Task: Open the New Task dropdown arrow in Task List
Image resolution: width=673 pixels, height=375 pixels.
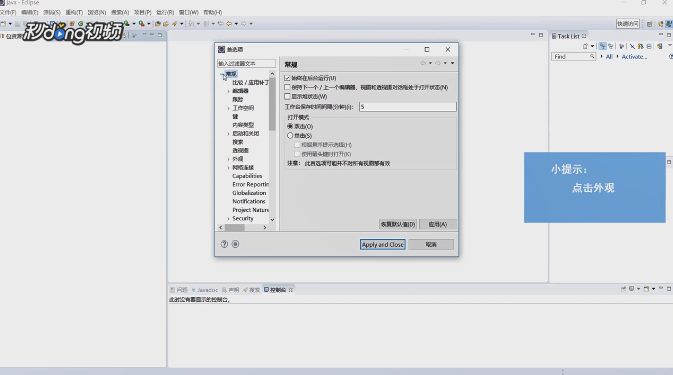Action: 592,46
